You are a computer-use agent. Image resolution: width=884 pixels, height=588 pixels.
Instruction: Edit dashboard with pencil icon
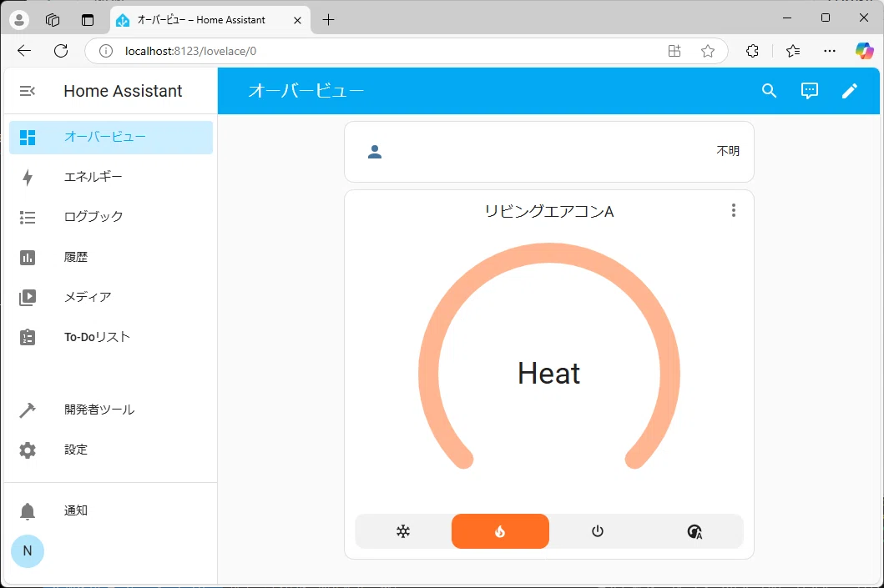(850, 91)
